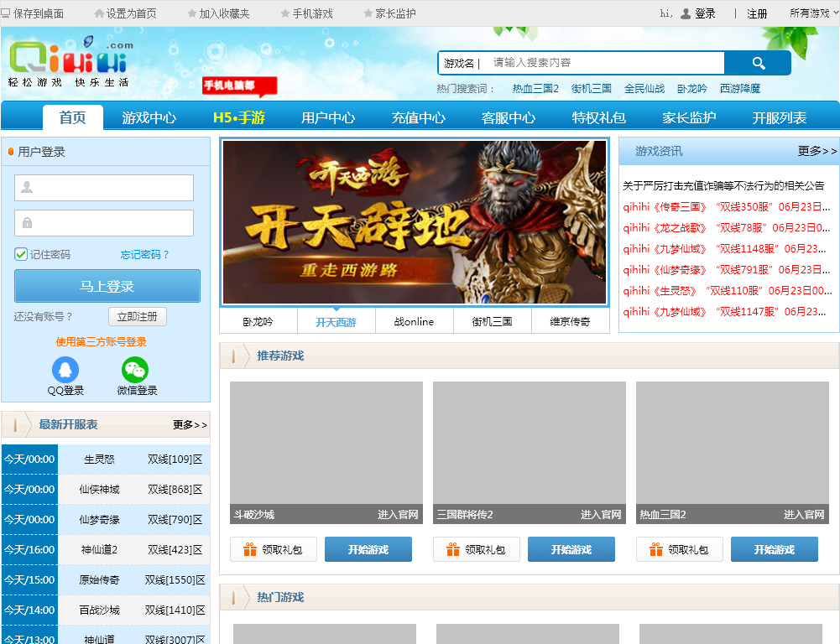Viewport: 840px width, 644px height.
Task: Click 进入官网 on 斗破沙城 card
Action: coord(398,515)
